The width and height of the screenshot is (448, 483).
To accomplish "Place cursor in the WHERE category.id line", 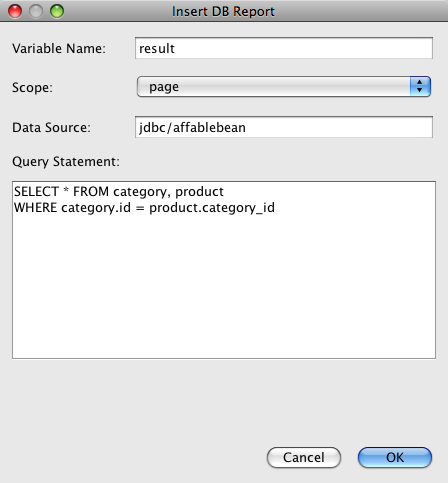I will tap(144, 208).
